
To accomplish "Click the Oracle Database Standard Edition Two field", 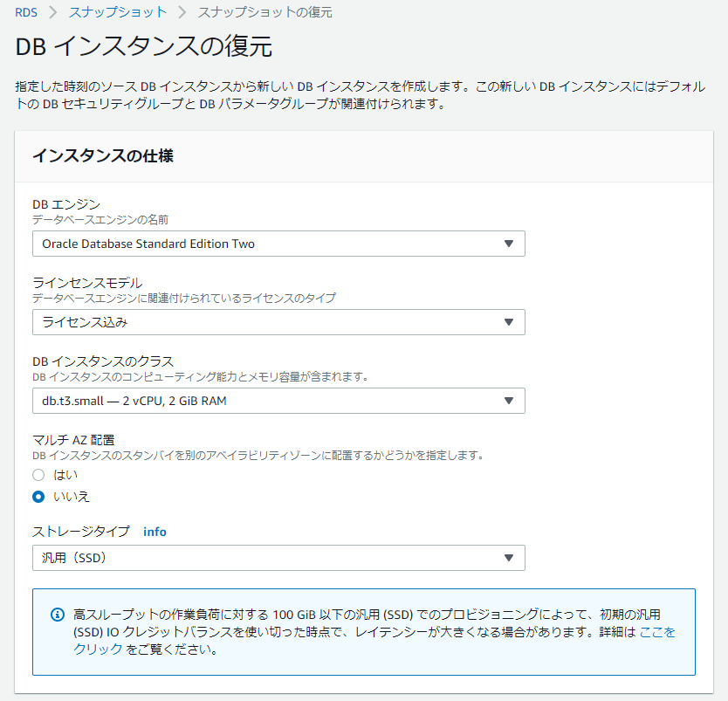I will click(x=279, y=244).
